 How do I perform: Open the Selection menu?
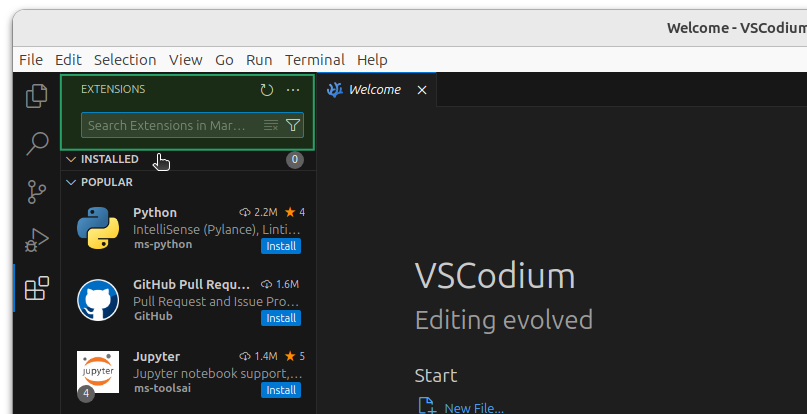click(125, 60)
